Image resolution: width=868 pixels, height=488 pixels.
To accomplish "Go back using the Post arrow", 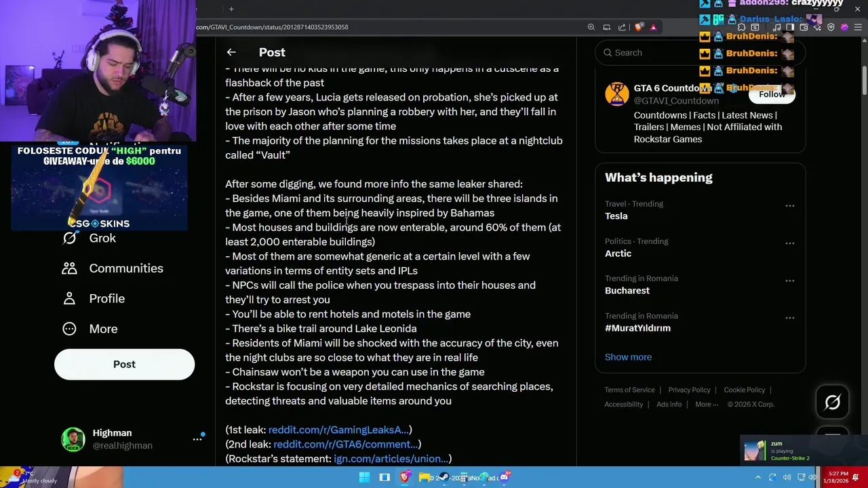I will coord(231,52).
